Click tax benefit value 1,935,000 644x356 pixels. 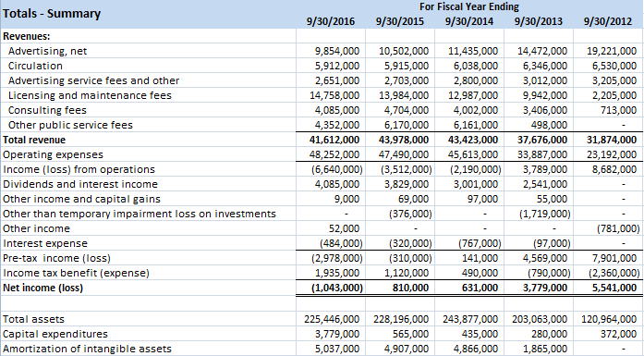tap(337, 273)
